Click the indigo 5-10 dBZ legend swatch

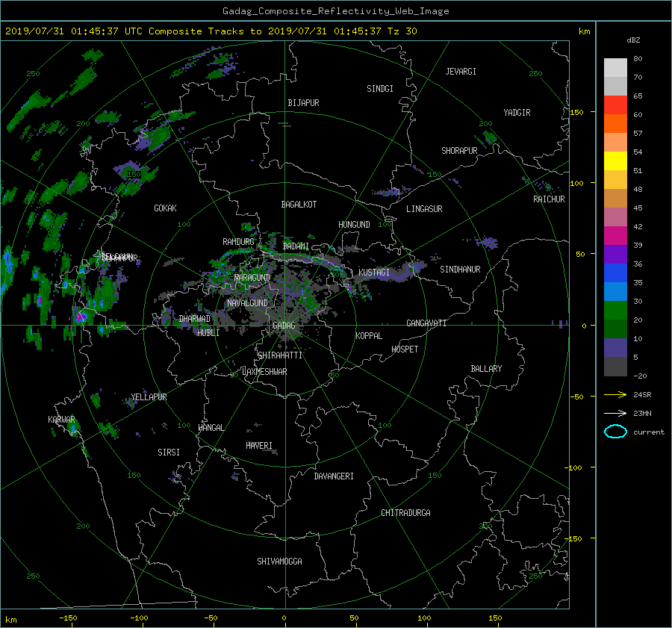point(615,348)
